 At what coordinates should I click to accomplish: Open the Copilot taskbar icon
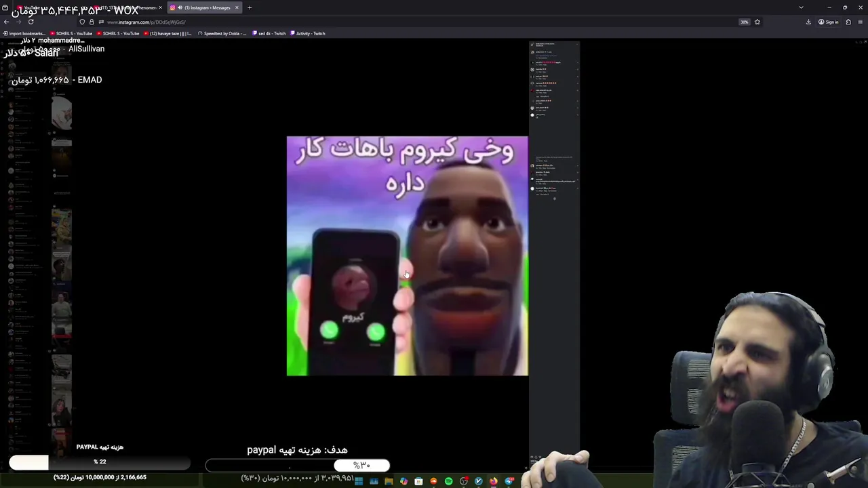coord(404,481)
